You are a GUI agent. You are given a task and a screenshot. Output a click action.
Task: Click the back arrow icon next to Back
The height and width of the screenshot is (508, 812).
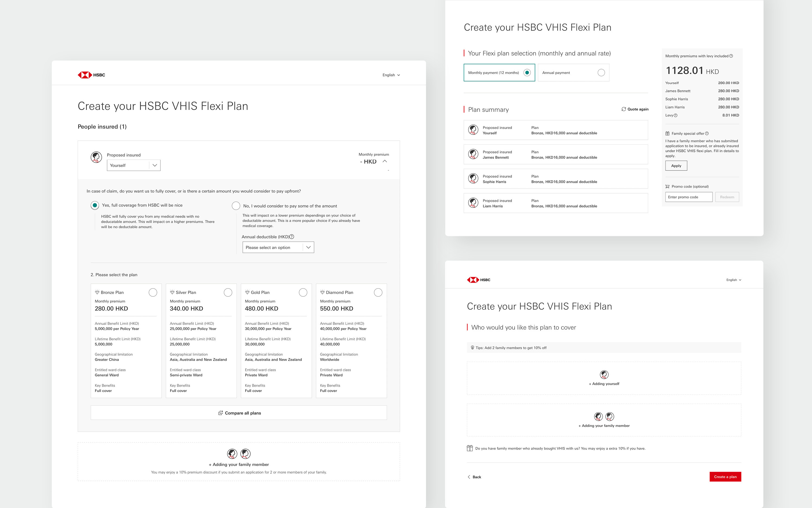tap(469, 477)
